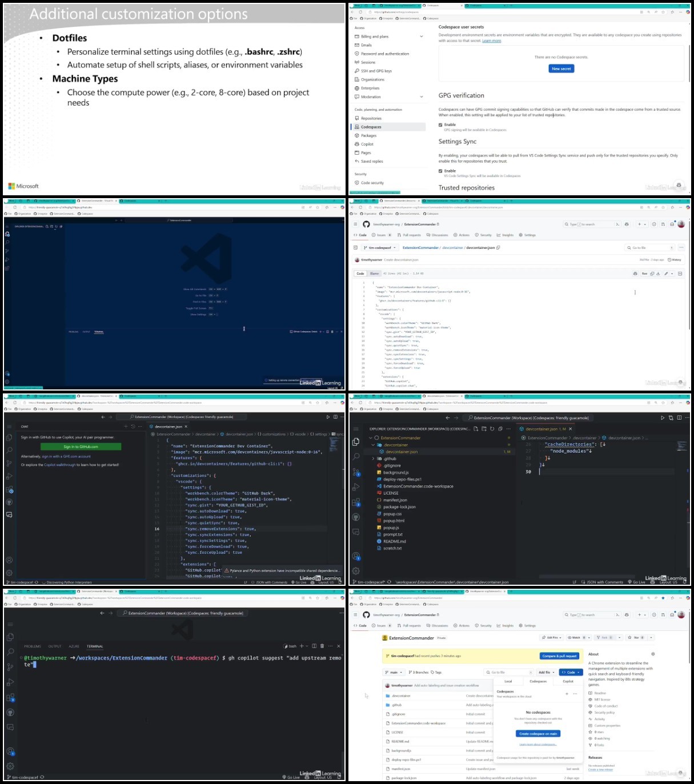Click command center search in terminal VS Code frame

pos(183,613)
